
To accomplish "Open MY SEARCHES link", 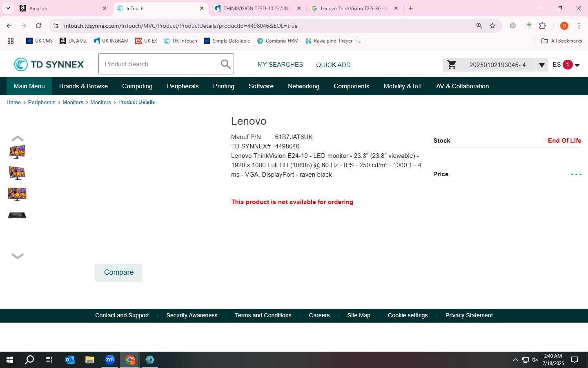I will pos(280,65).
